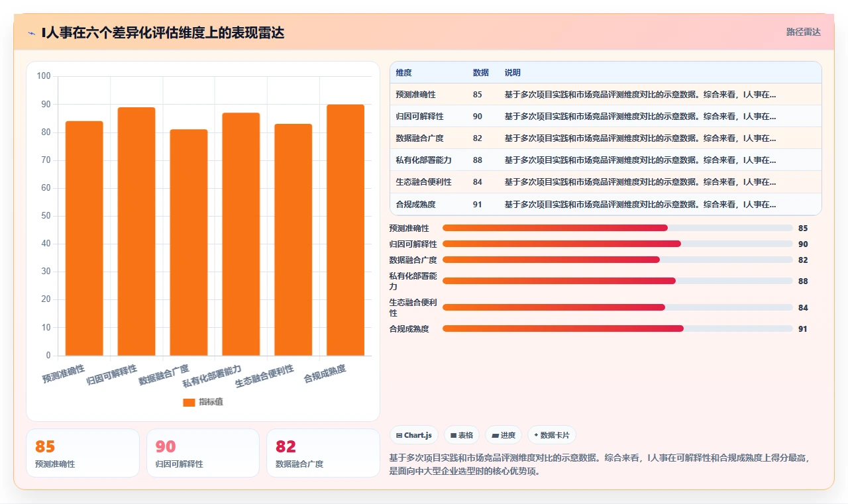Click the table value 88
Viewport: 848px width, 504px height.
(x=478, y=160)
